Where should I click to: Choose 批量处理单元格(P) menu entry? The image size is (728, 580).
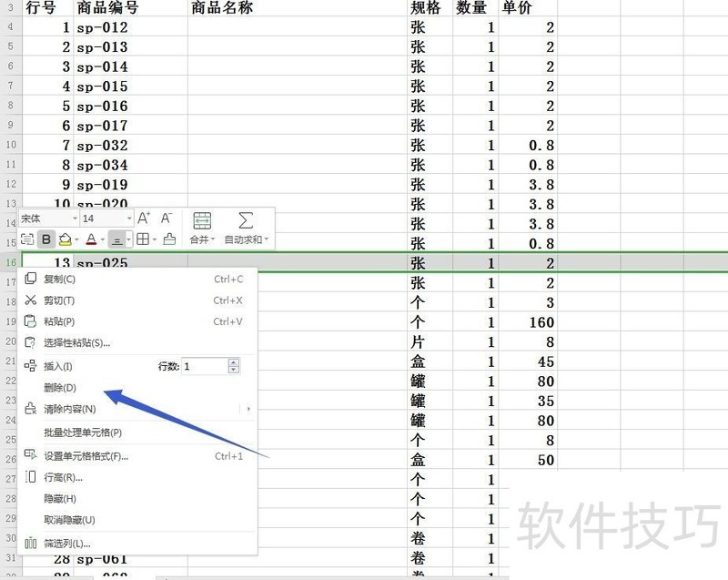coord(137,432)
